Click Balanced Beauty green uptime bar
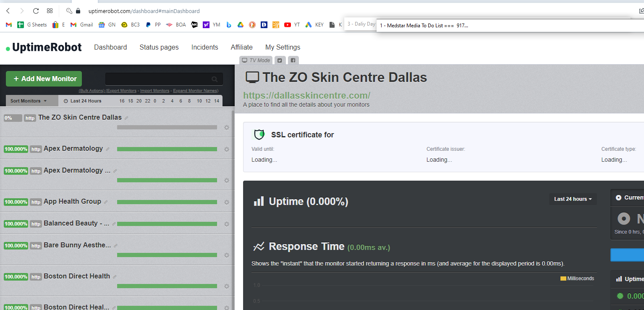Screen dimensions: 644x310 (x=167, y=224)
